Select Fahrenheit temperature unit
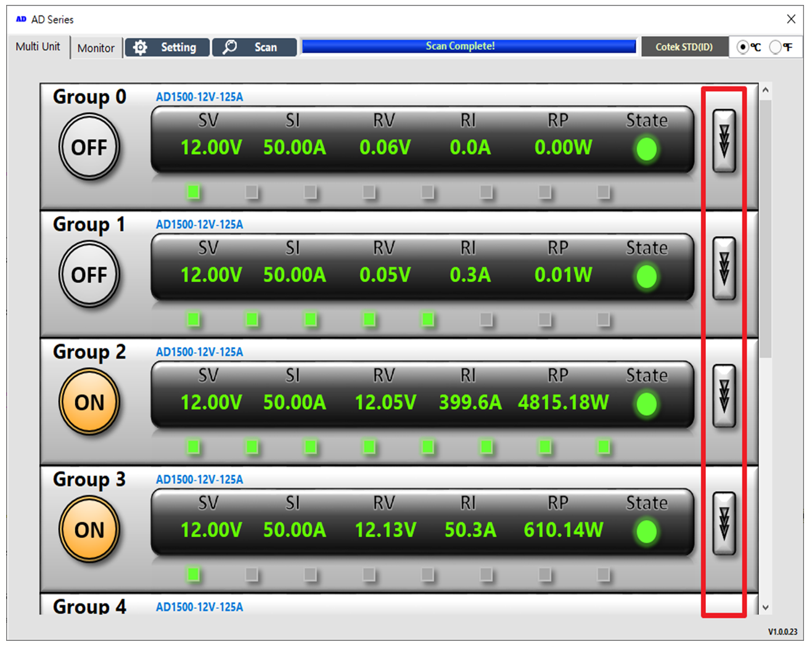812x647 pixels. [x=776, y=47]
